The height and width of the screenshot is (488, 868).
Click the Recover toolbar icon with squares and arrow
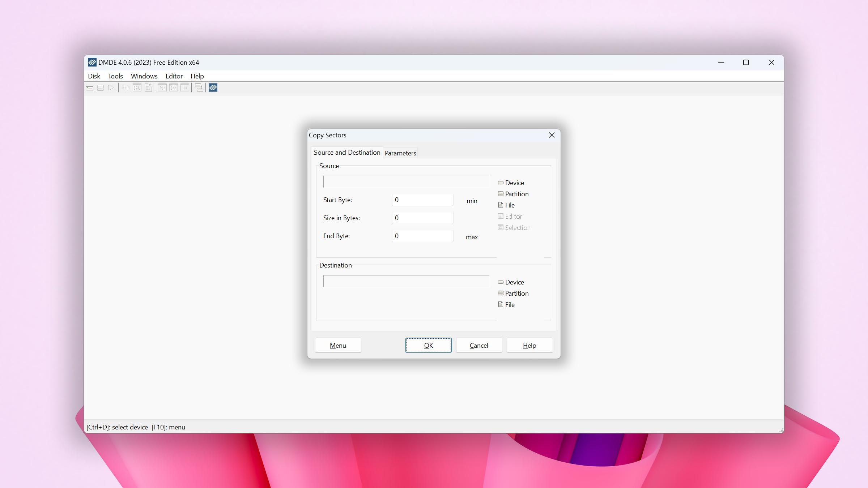(126, 88)
